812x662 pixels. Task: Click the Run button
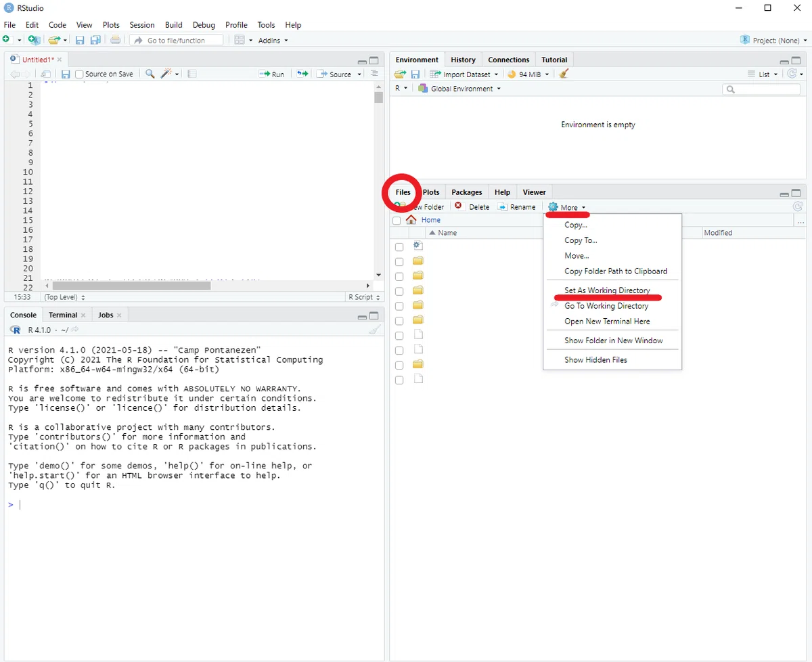coord(272,74)
